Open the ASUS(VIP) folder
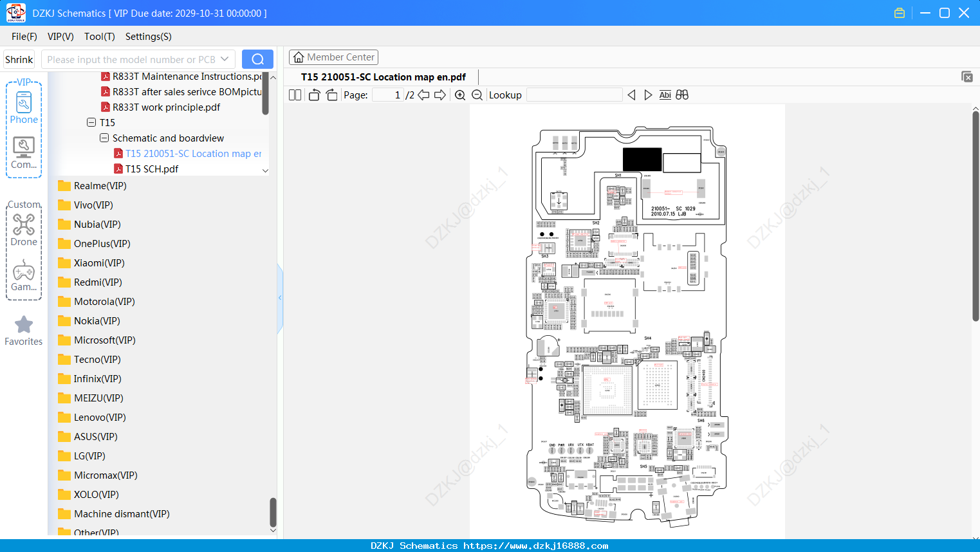The image size is (980, 552). tap(88, 437)
